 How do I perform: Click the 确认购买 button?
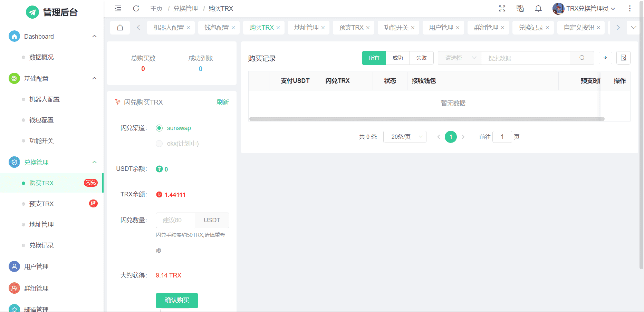[177, 300]
